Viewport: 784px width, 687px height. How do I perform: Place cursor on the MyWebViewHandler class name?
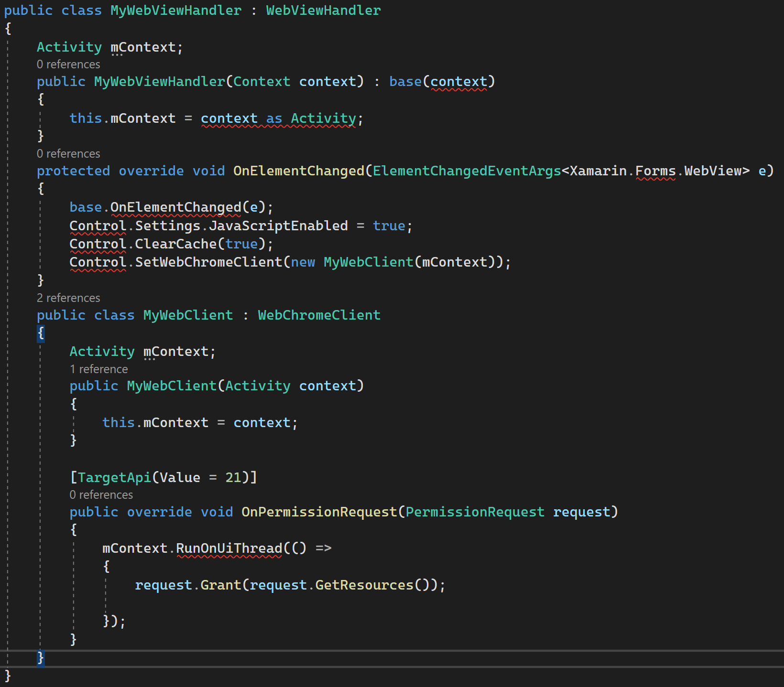point(175,10)
